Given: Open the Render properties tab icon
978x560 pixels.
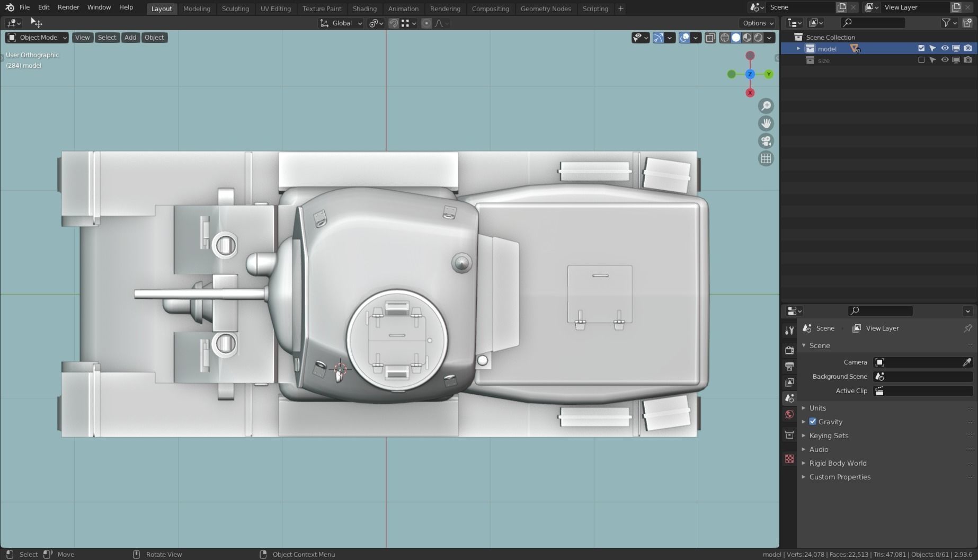Looking at the screenshot, I should [789, 350].
